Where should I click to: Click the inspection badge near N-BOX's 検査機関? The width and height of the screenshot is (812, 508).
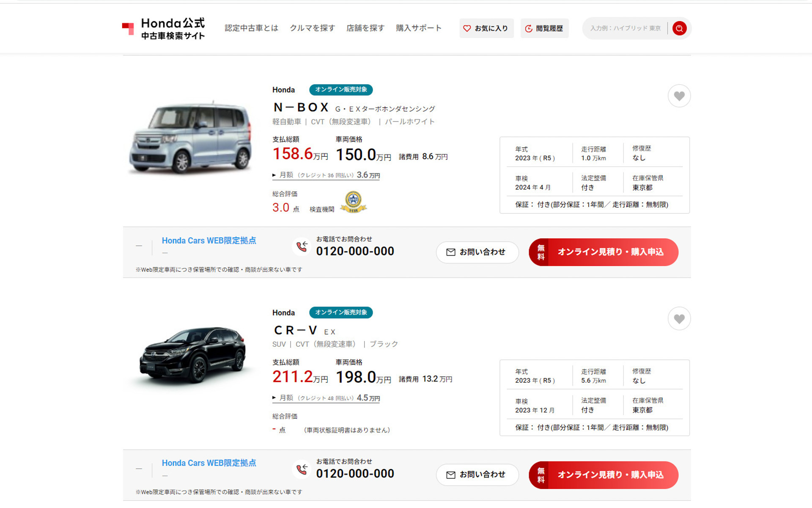[x=354, y=202]
